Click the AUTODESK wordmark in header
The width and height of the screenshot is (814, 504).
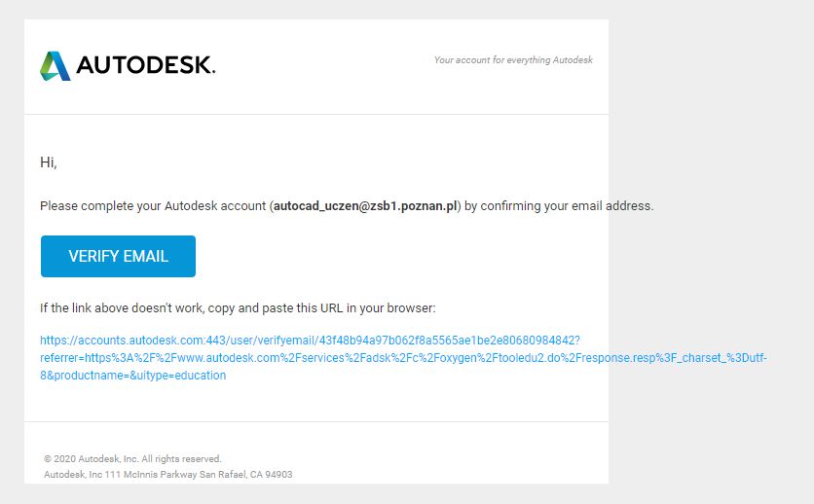coord(145,66)
